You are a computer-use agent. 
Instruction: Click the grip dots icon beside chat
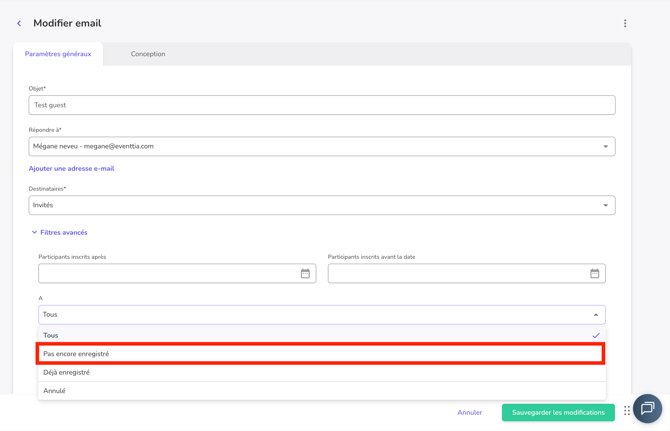627,411
